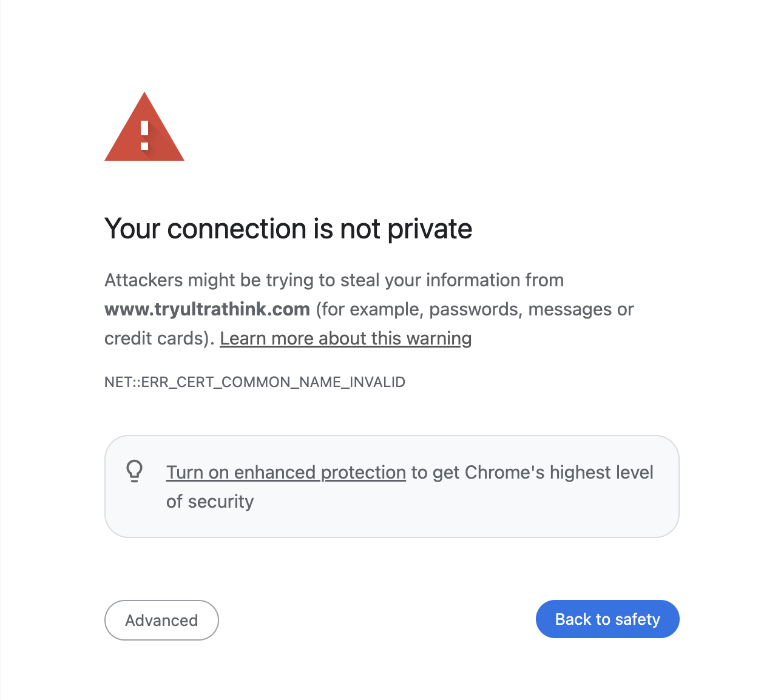Click the white exclamation mark inside the triangle
The width and height of the screenshot is (761, 700).
click(144, 135)
